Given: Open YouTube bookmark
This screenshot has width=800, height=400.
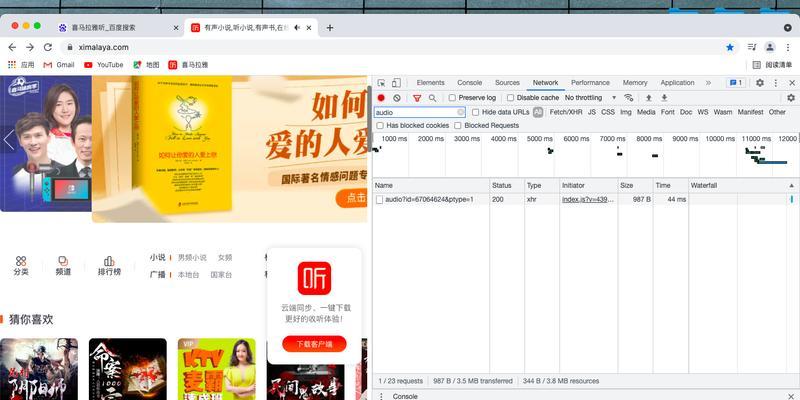Looking at the screenshot, I should pos(104,65).
